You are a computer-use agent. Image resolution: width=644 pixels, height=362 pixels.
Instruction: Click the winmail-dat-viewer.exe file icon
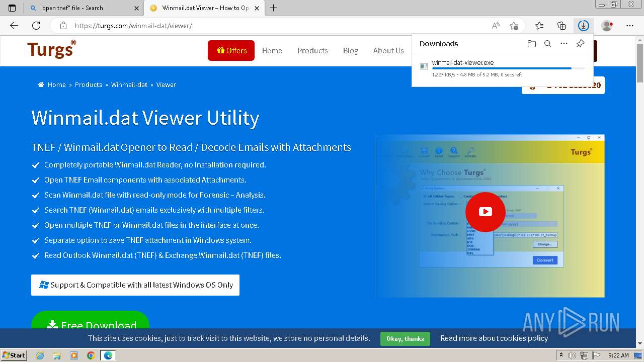(424, 66)
